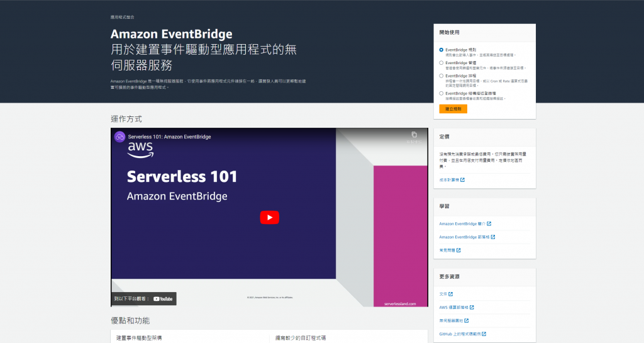This screenshot has width=644, height=343.
Task: Select the EventBridge 規則 radio option
Action: tap(441, 50)
